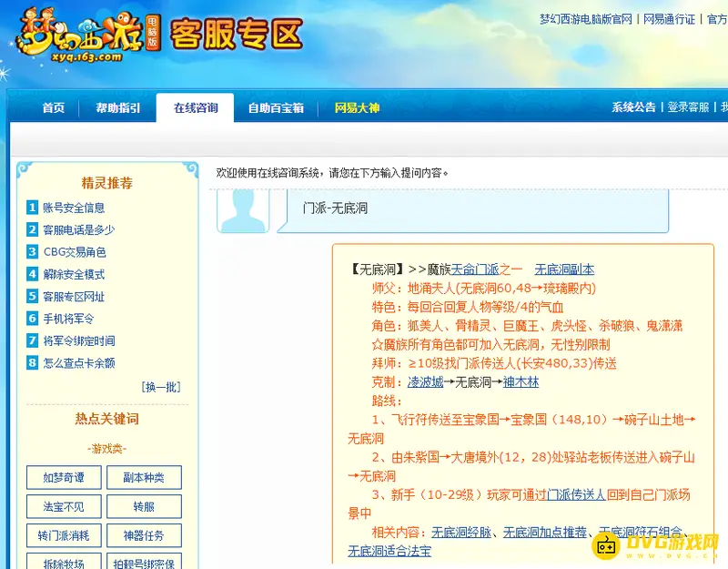Click the 转服 keyword button

pyautogui.click(x=144, y=506)
